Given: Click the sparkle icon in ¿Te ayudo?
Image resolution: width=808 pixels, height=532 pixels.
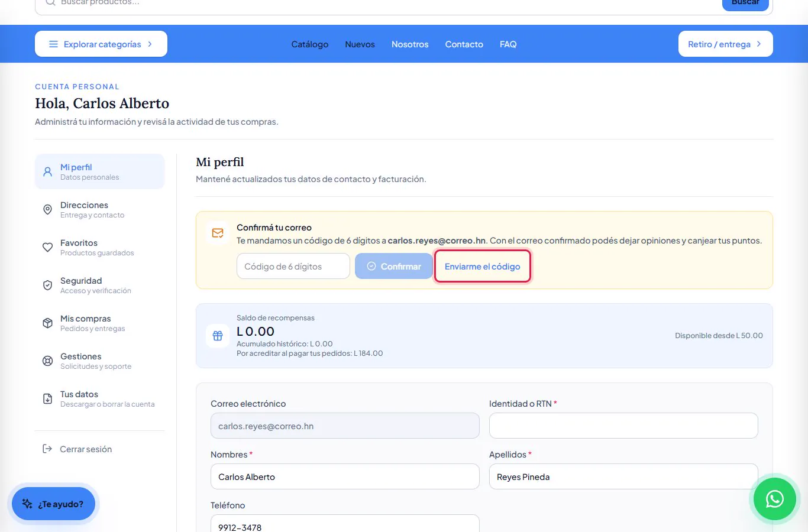Looking at the screenshot, I should point(27,504).
